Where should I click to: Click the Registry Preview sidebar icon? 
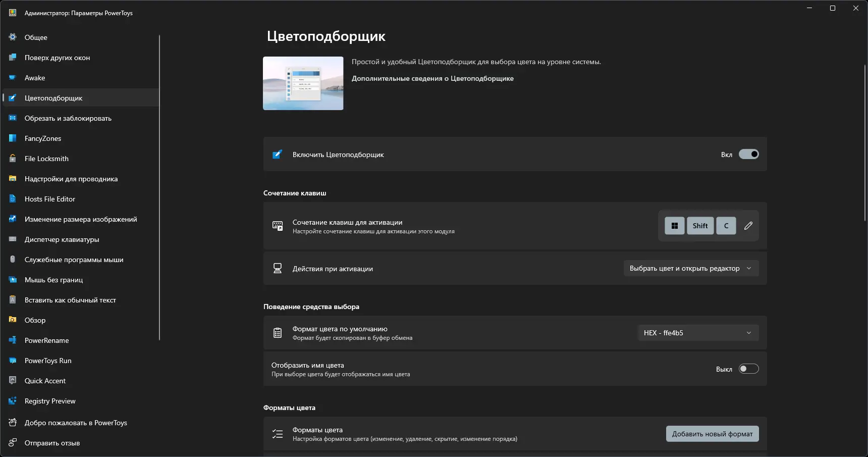[x=13, y=401]
